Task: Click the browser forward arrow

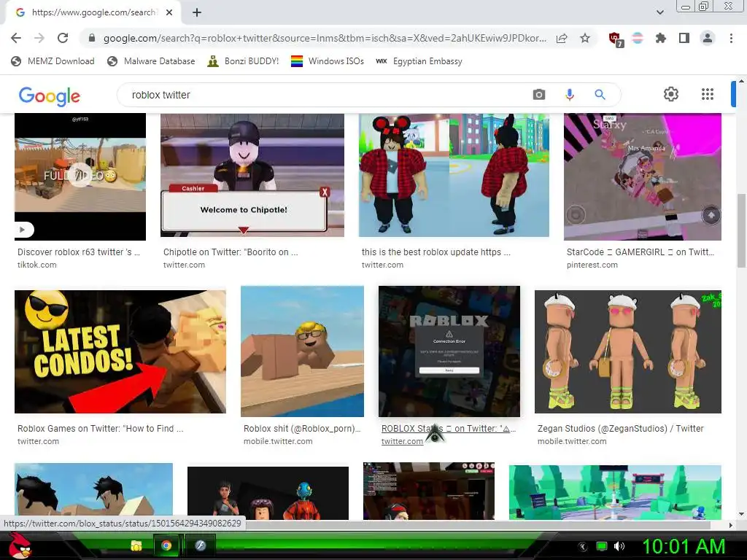Action: [39, 38]
